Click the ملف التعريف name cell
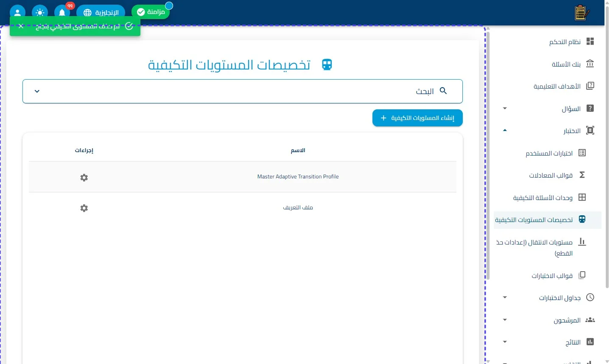This screenshot has width=610, height=364. 298,208
